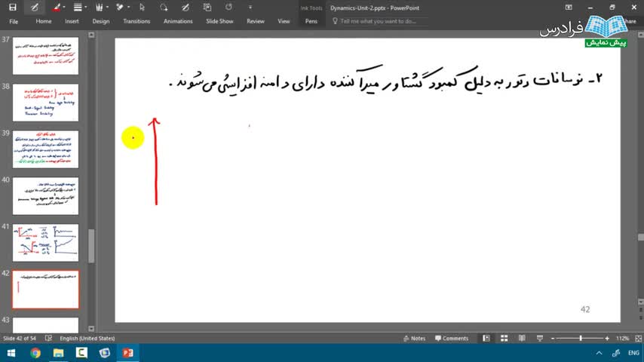644x362 pixels.
Task: Select slide 37 thumbnail
Action: tap(45, 56)
